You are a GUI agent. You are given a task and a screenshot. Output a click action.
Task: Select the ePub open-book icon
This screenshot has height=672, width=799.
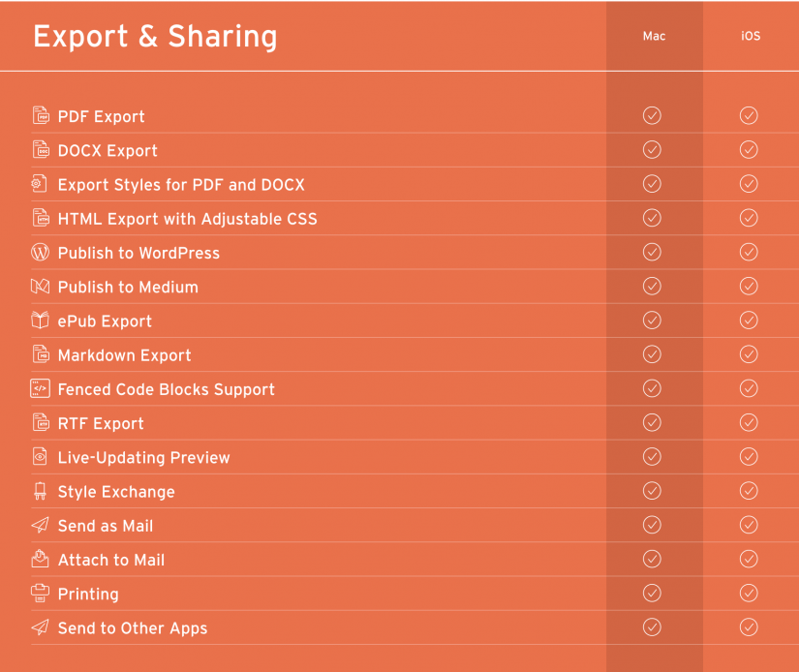coord(41,321)
